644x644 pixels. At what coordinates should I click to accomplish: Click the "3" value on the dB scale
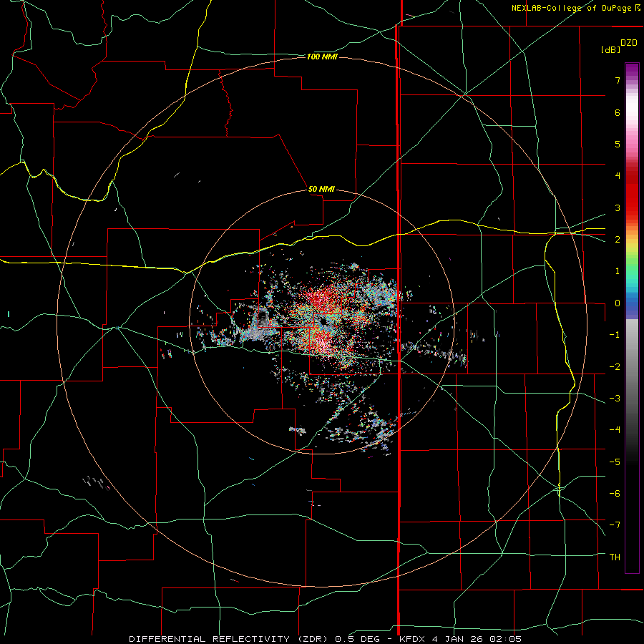[618, 208]
